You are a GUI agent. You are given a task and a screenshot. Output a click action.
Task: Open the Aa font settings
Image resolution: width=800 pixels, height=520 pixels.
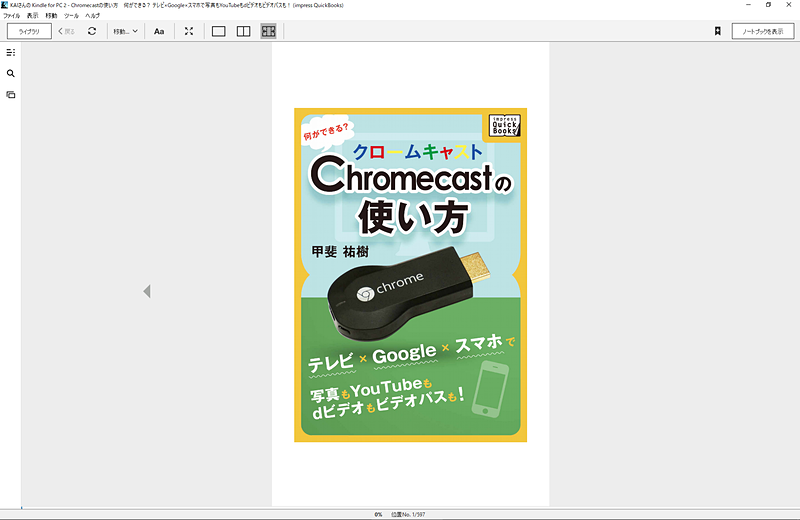(x=159, y=31)
